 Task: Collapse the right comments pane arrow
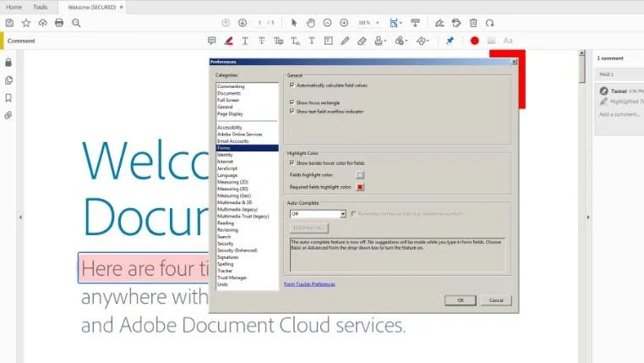(x=587, y=217)
